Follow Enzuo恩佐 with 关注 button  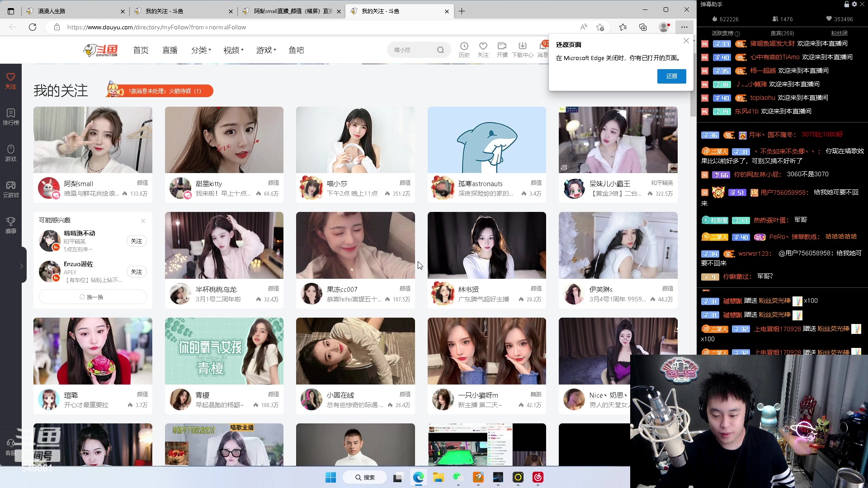click(137, 272)
